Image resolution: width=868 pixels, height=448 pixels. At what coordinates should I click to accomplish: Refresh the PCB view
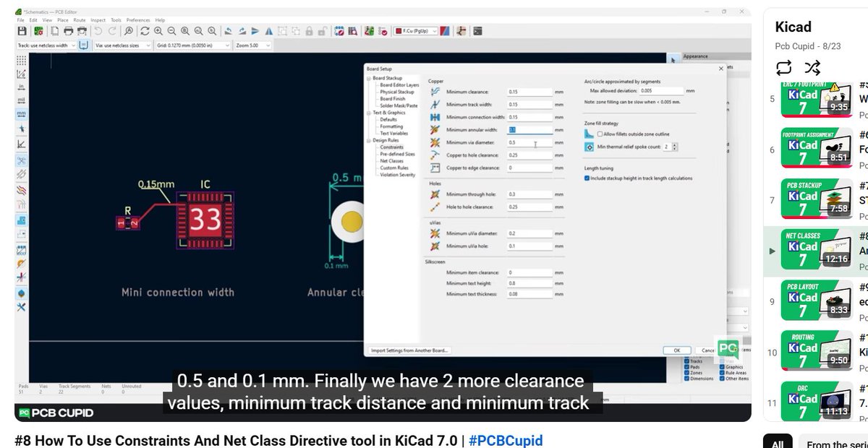click(145, 31)
